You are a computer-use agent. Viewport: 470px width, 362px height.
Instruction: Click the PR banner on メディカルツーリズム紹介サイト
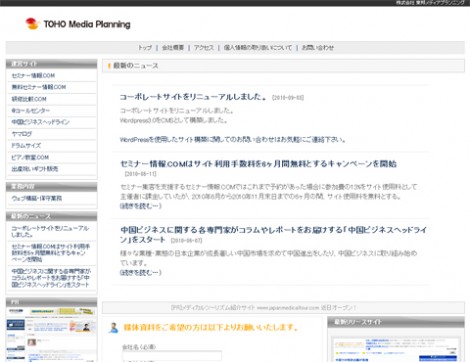pos(263,308)
